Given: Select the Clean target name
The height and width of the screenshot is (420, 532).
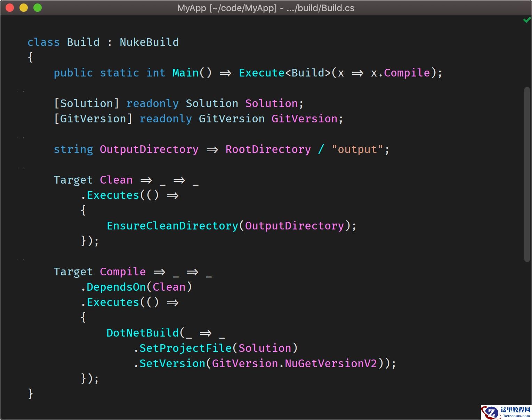Looking at the screenshot, I should coord(116,180).
